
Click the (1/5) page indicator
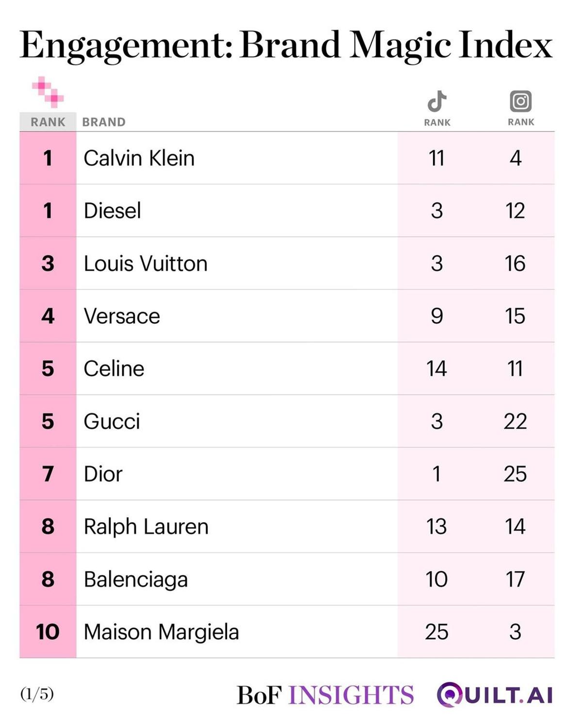[37, 694]
